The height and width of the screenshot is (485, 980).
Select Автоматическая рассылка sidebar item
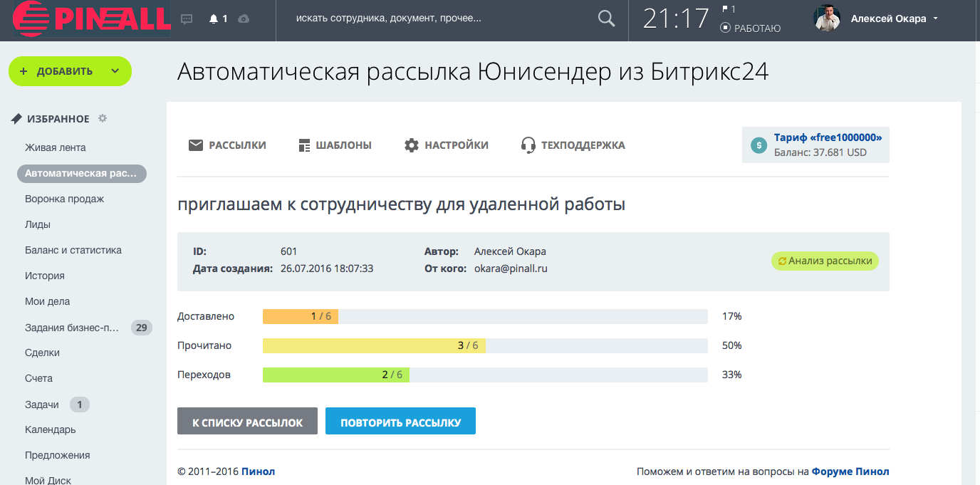(x=82, y=173)
